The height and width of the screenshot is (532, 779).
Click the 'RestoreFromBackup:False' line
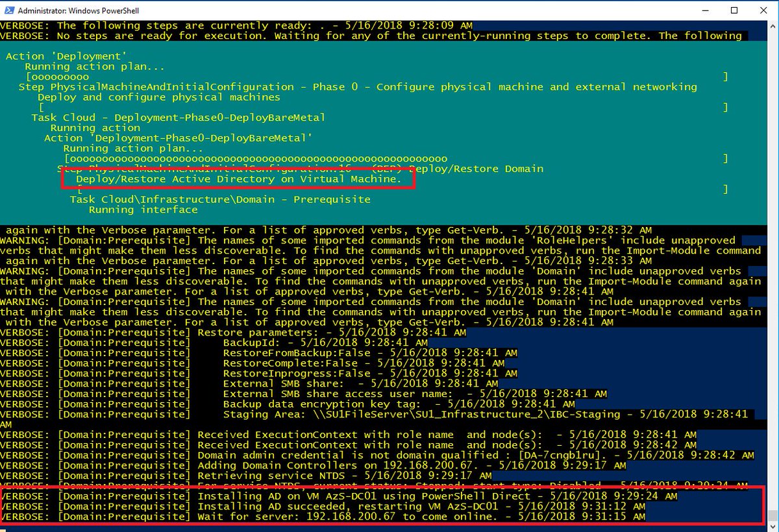pyautogui.click(x=258, y=353)
